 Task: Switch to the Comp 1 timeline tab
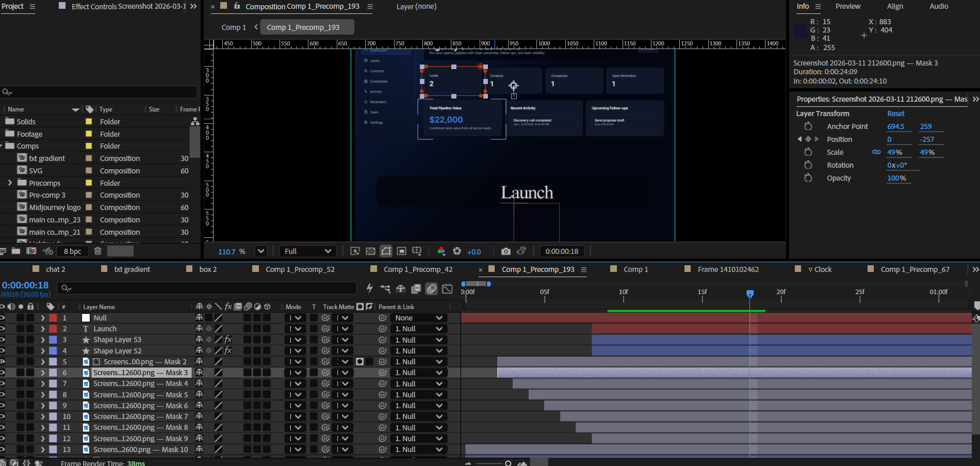635,269
